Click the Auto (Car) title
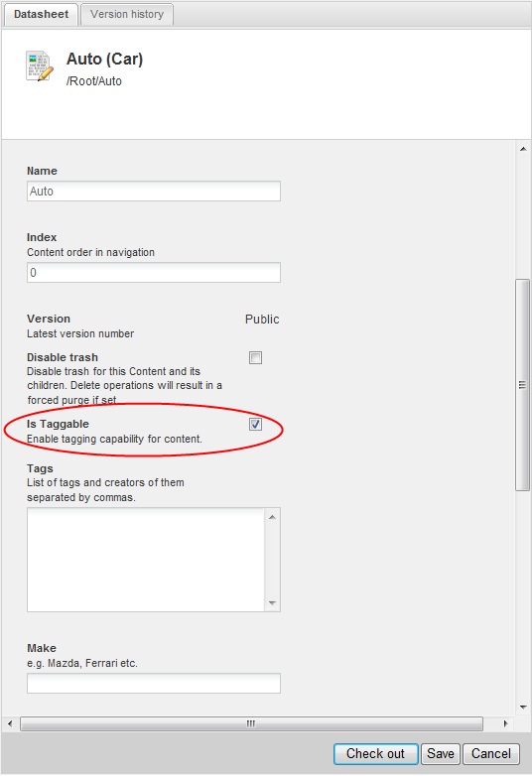 coord(105,59)
